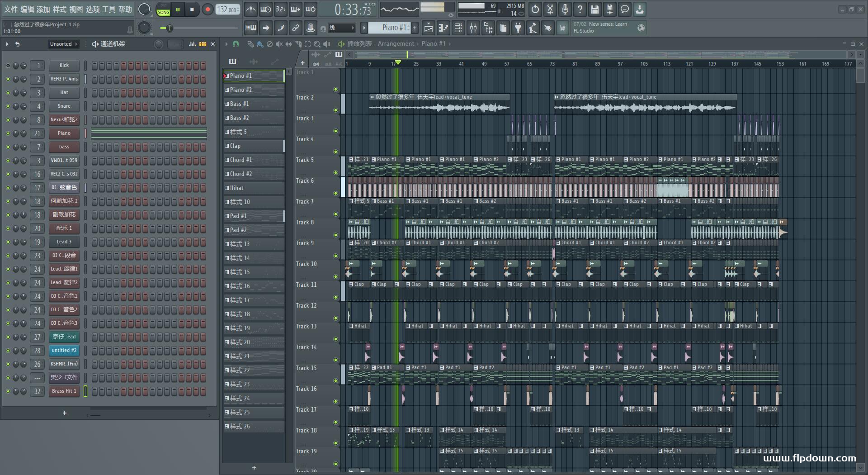Open the project info comment icon
Screen dimensions: 868x475
click(x=625, y=9)
